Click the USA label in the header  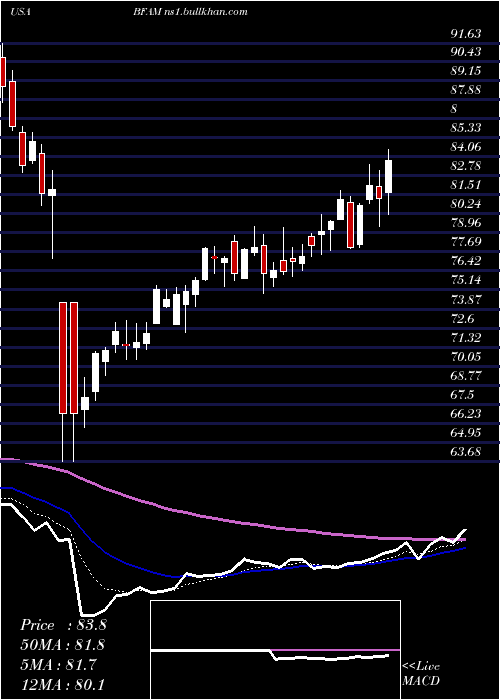click(20, 12)
